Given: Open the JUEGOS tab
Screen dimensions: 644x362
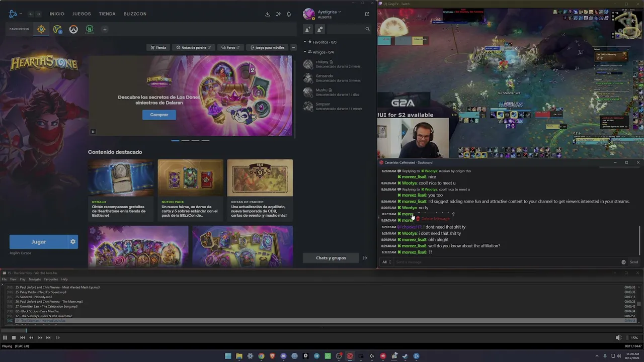Looking at the screenshot, I should point(82,14).
